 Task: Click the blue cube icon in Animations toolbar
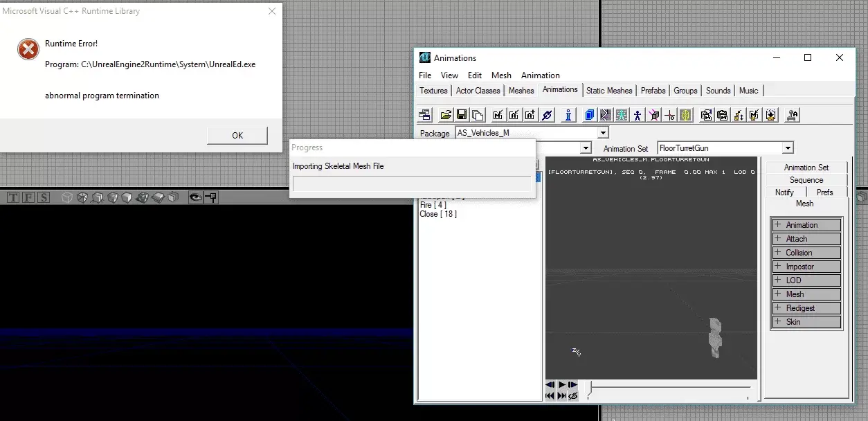(x=590, y=115)
